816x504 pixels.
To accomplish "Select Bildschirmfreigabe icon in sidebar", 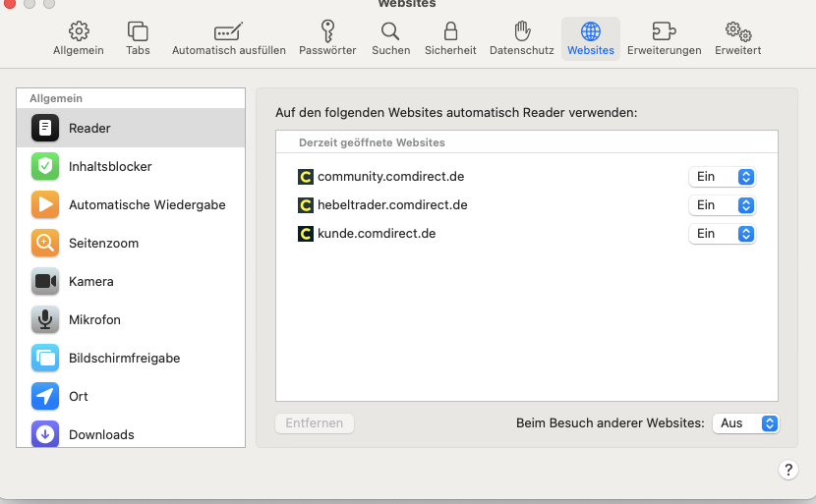I will (x=45, y=358).
